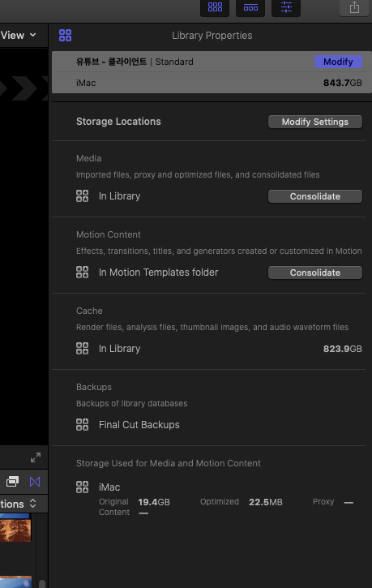This screenshot has width=372, height=588.
Task: Click the Library Properties title
Action: (212, 36)
